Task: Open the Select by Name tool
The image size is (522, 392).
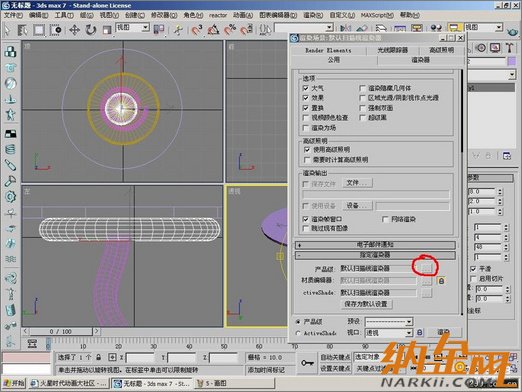Action: [x=22, y=30]
